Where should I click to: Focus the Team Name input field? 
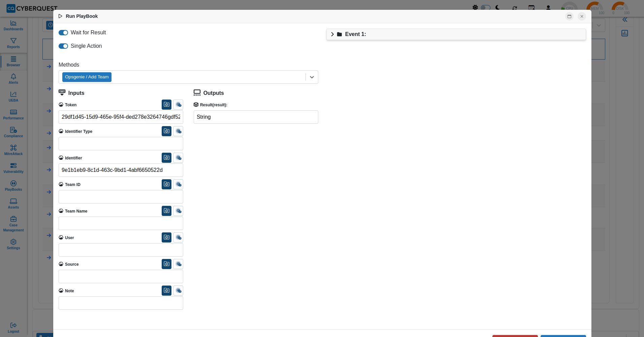(x=121, y=223)
